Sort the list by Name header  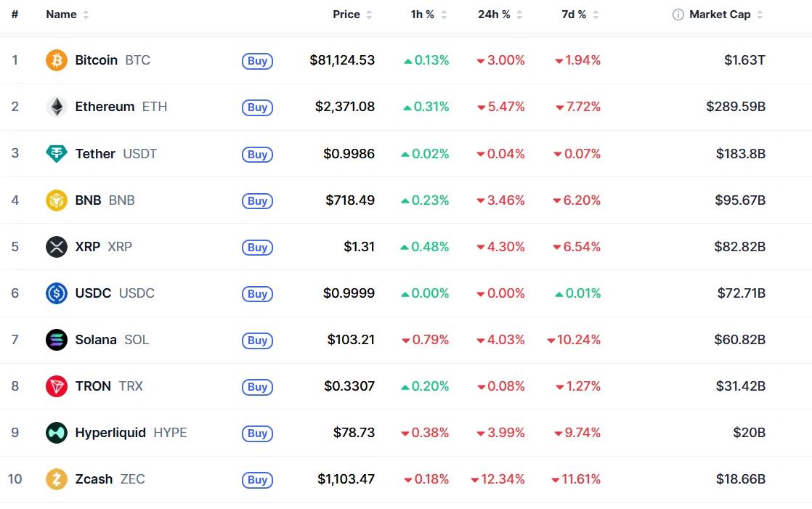(68, 15)
